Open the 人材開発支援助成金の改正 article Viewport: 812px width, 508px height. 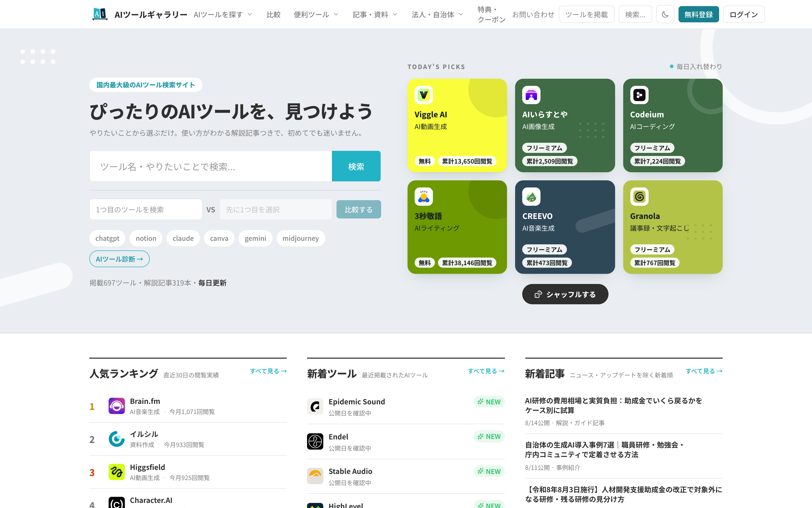click(623, 494)
